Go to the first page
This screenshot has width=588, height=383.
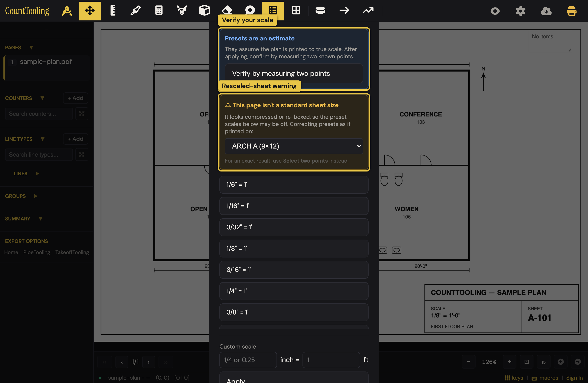pyautogui.click(x=105, y=362)
